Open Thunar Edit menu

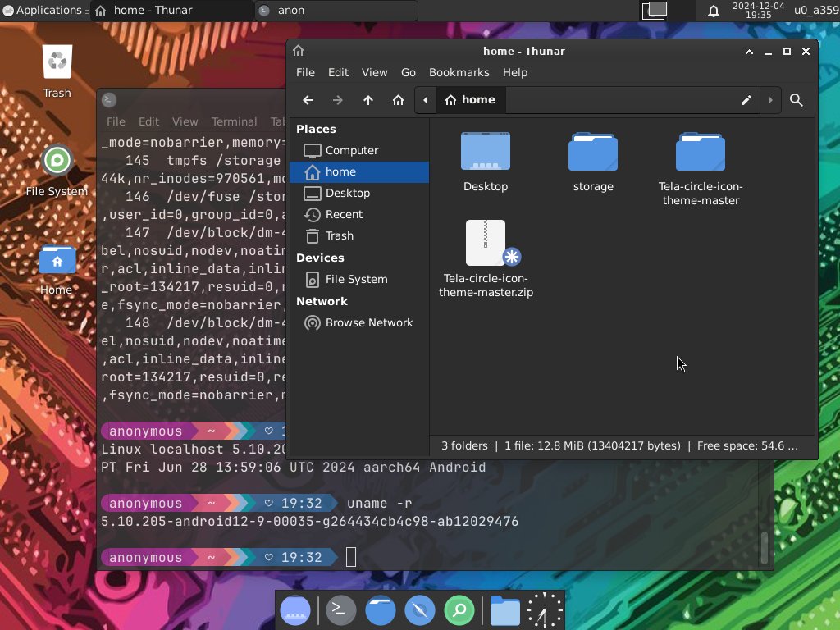coord(338,72)
